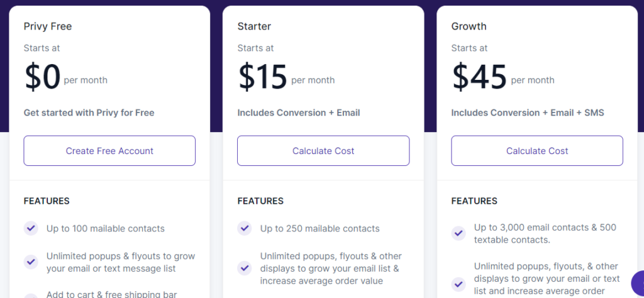Click checkmark beside Privy Free unlimited popups & flyouts
Screen dimensions: 644x298
31,262
